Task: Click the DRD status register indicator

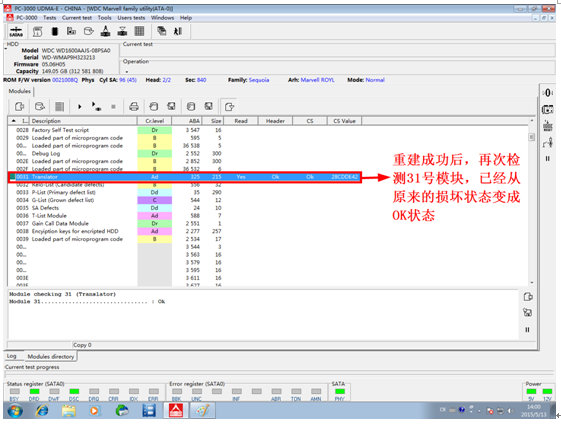Action: [x=34, y=391]
